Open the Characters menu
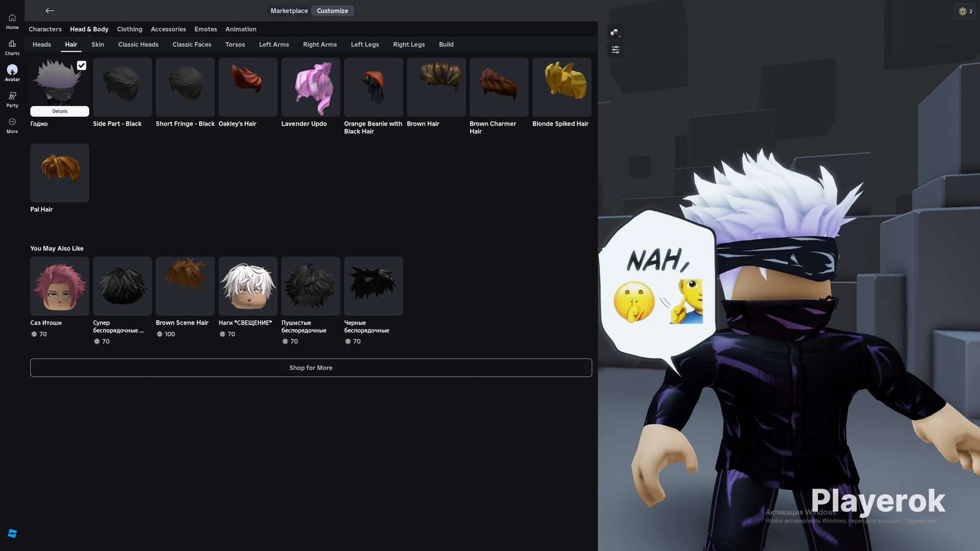 pos(45,29)
